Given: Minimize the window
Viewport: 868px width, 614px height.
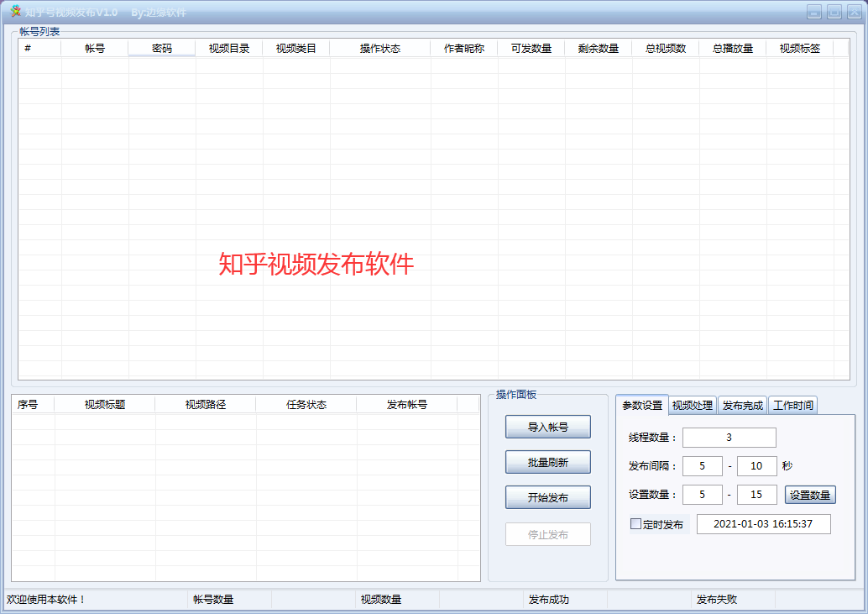Looking at the screenshot, I should pos(813,12).
